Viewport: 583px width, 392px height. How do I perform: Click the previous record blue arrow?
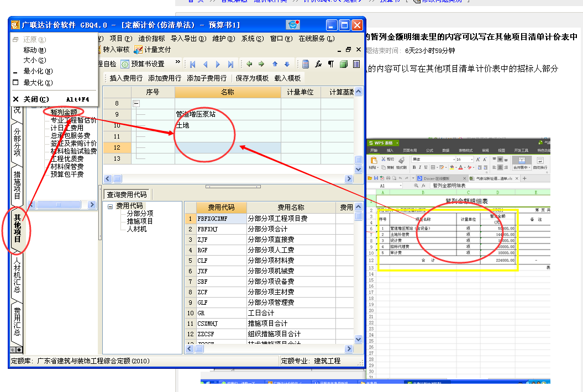point(205,64)
